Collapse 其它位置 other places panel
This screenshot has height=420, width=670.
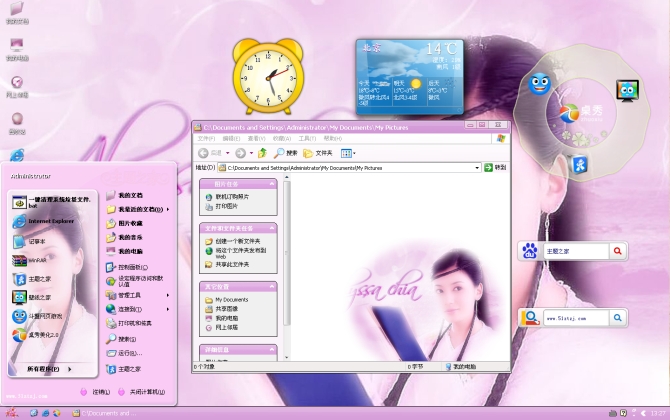[x=272, y=287]
